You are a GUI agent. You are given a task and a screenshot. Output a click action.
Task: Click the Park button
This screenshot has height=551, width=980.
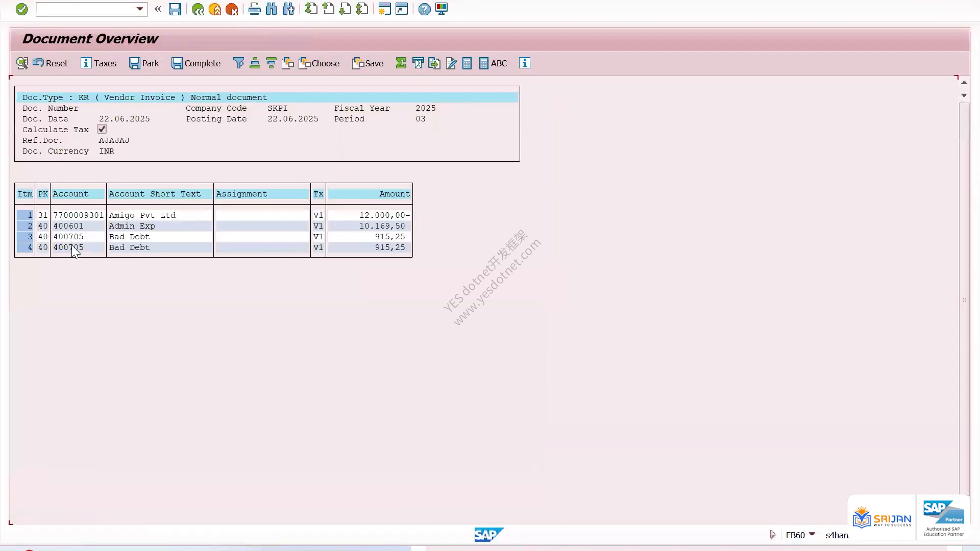click(144, 63)
